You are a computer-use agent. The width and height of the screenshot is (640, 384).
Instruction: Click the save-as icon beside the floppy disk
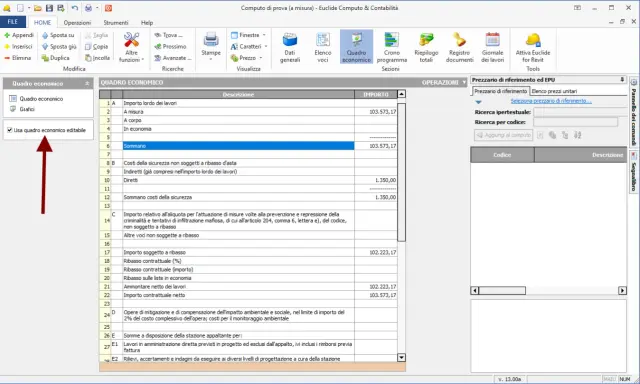click(x=61, y=8)
